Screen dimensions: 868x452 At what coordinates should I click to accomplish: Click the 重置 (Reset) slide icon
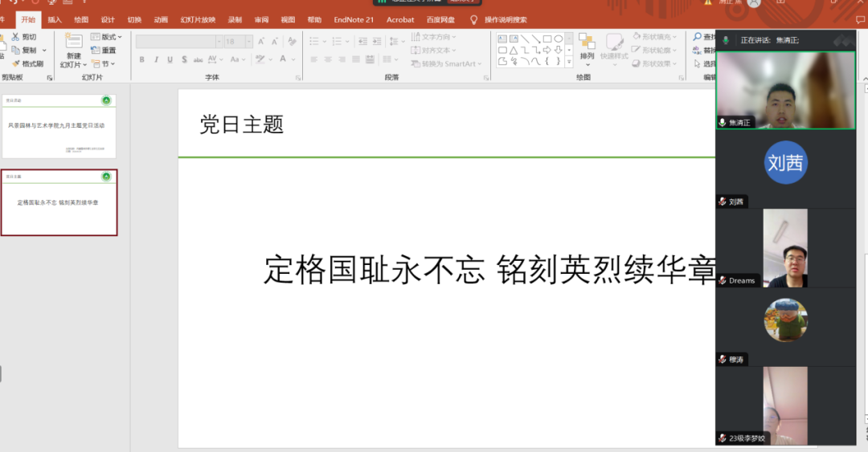[104, 50]
